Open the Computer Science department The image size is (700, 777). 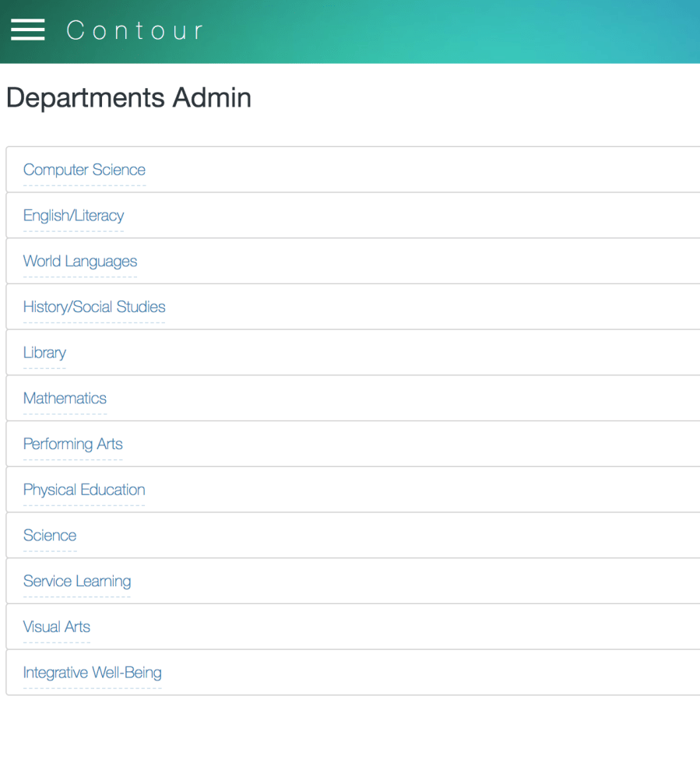coord(84,170)
